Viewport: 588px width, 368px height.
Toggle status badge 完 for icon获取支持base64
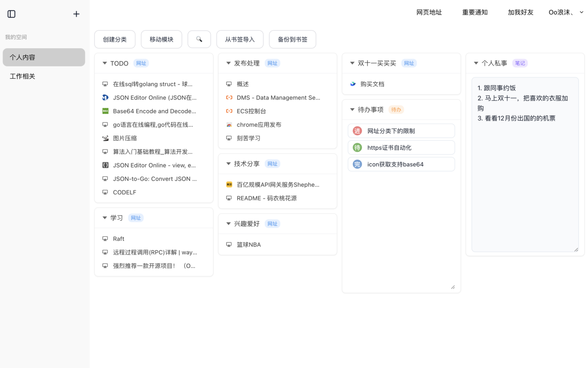[357, 164]
